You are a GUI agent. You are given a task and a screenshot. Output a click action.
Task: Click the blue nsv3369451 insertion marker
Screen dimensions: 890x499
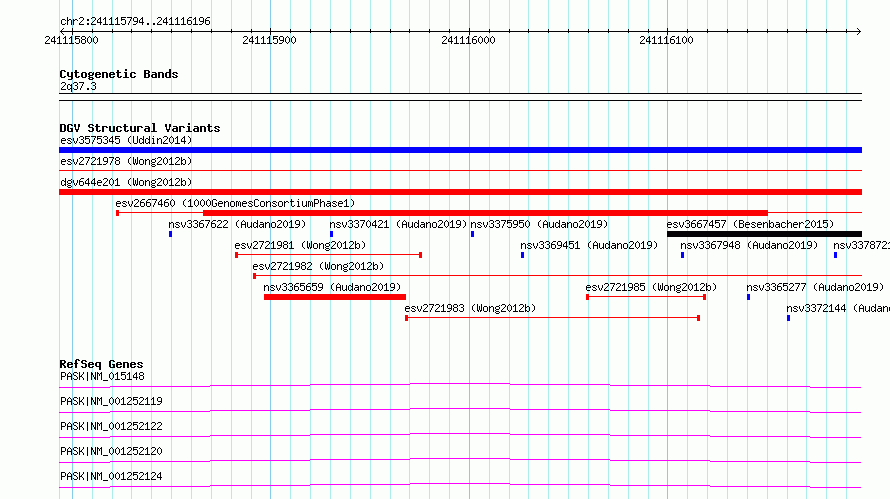pos(522,255)
